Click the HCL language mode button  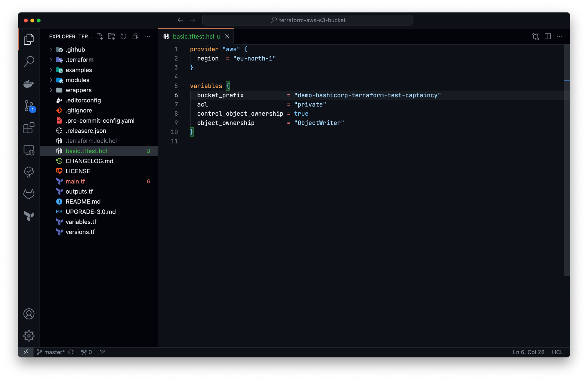557,352
